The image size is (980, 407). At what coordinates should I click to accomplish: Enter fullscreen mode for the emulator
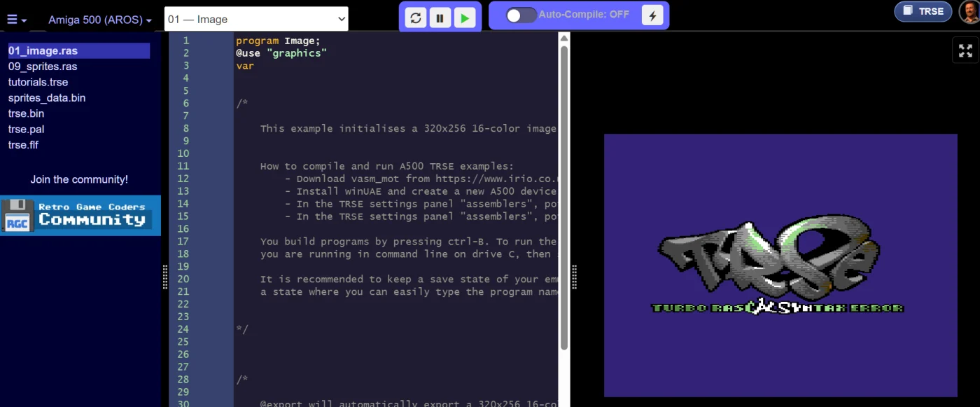tap(965, 50)
